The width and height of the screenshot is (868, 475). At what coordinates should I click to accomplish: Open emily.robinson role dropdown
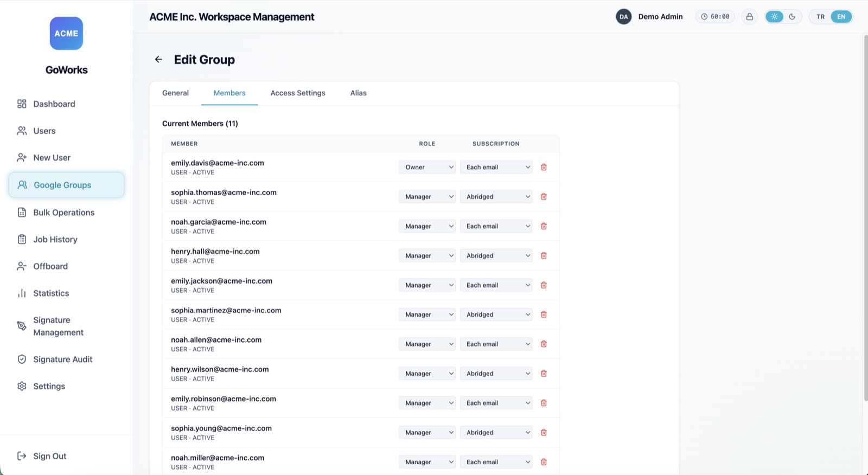pyautogui.click(x=427, y=403)
